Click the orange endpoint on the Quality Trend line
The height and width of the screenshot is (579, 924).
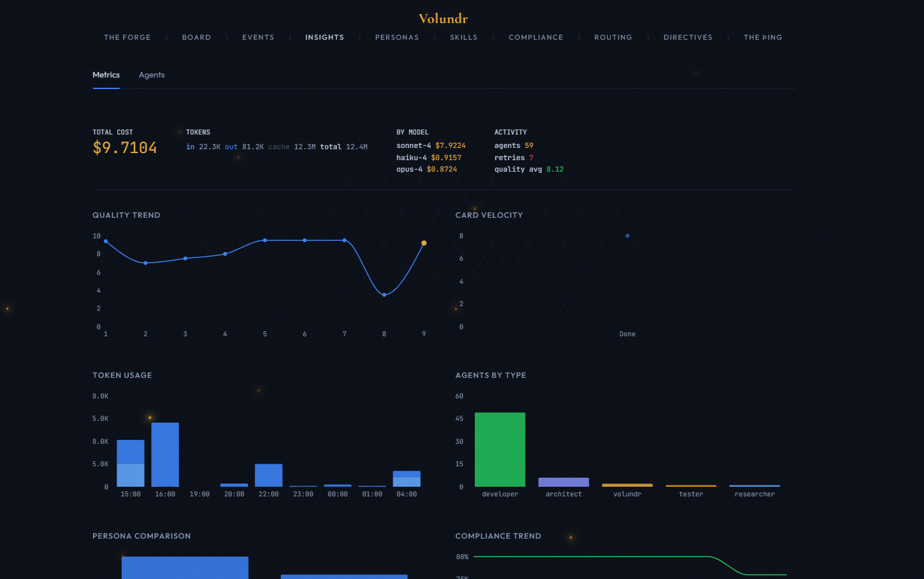pyautogui.click(x=424, y=243)
